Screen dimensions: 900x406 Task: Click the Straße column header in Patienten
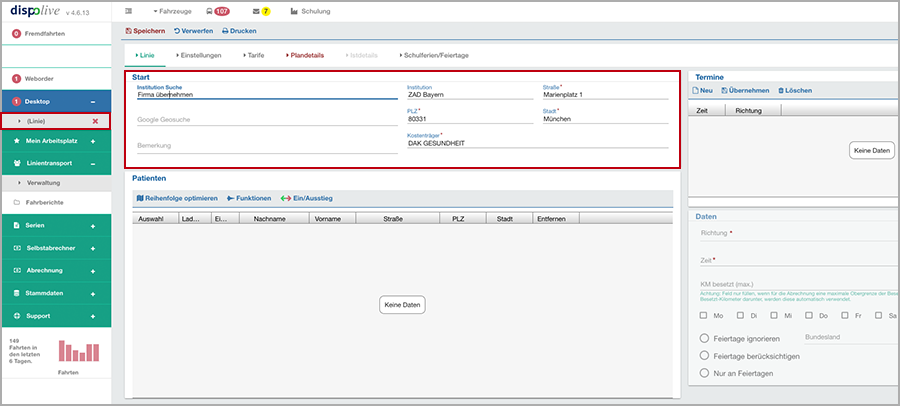coord(397,219)
